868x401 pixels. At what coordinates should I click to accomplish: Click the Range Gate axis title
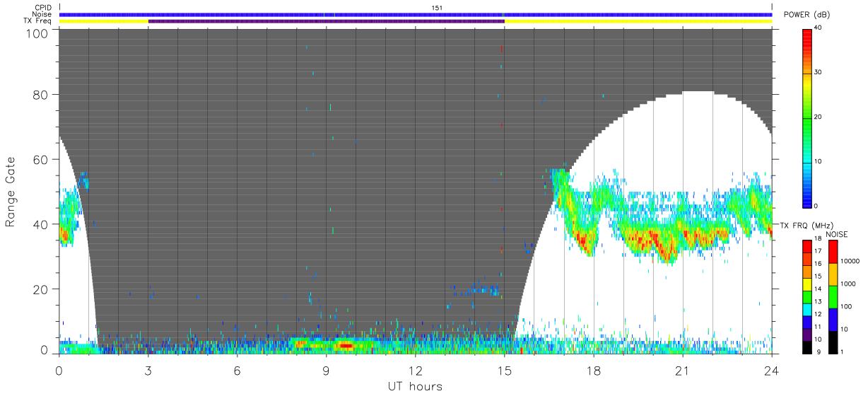[11, 192]
